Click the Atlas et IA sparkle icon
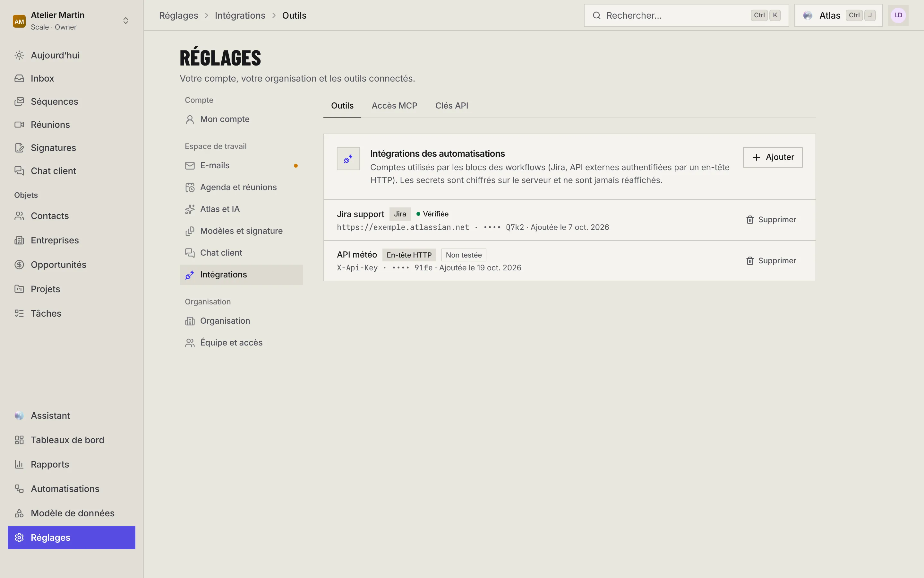This screenshot has height=578, width=924. (190, 209)
